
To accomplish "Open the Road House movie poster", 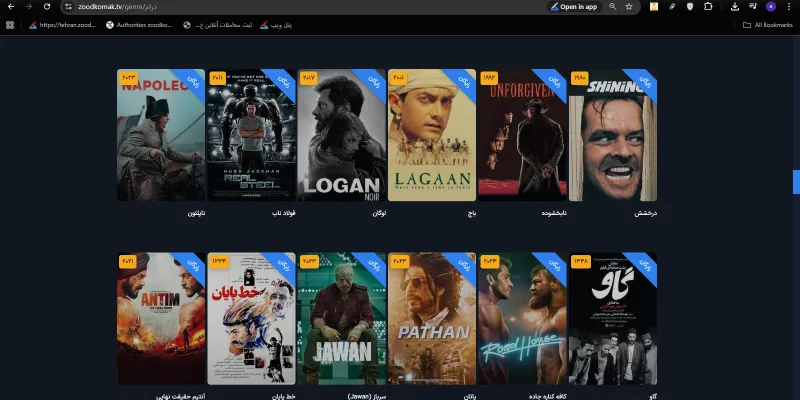I will 522,318.
